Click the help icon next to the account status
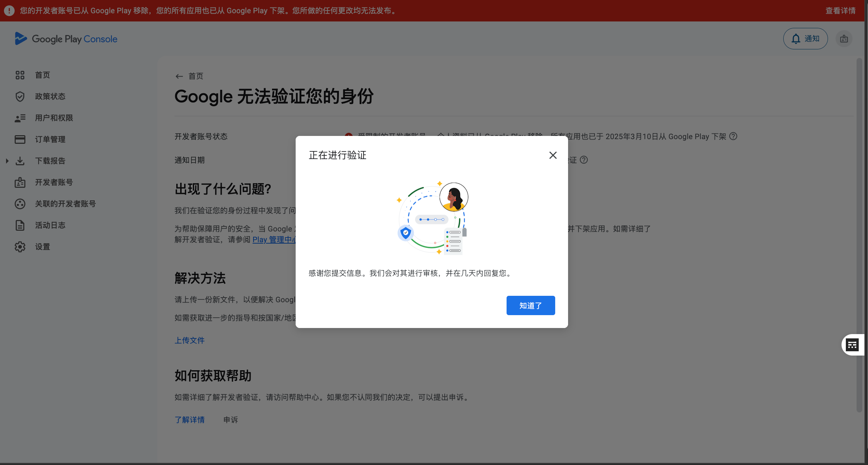This screenshot has width=868, height=465. tap(734, 136)
